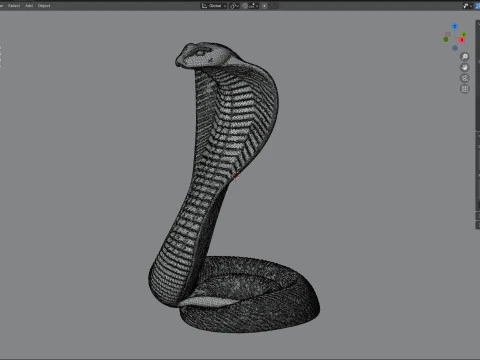Toggle proportional editing icon
480x360 pixels.
(x=265, y=6)
